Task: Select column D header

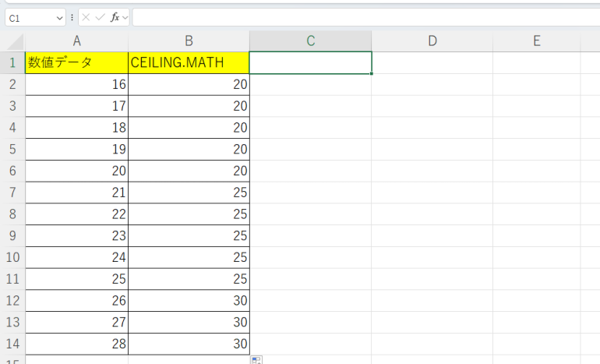Action: tap(432, 41)
